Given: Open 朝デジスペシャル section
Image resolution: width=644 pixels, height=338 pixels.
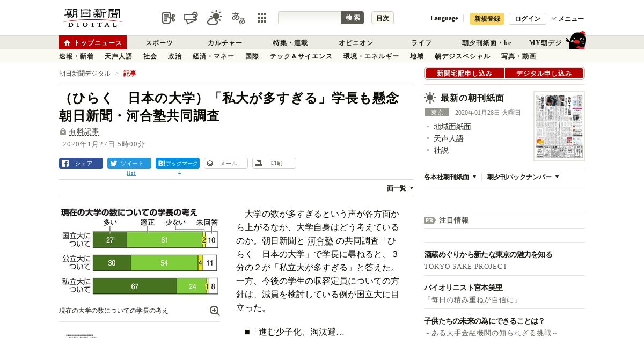Looking at the screenshot, I should click(462, 56).
